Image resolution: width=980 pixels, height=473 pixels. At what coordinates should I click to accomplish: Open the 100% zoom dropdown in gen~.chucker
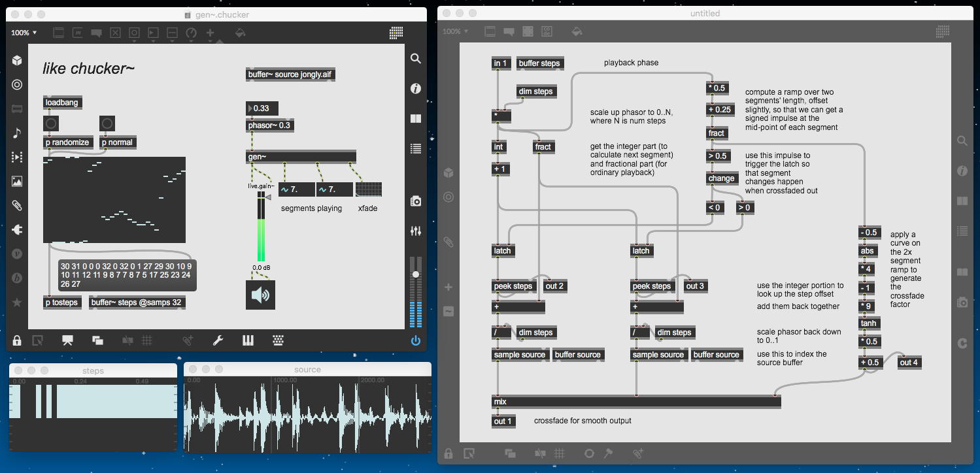[24, 33]
